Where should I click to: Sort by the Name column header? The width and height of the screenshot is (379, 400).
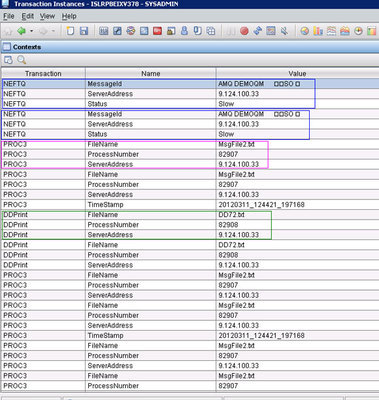(151, 73)
